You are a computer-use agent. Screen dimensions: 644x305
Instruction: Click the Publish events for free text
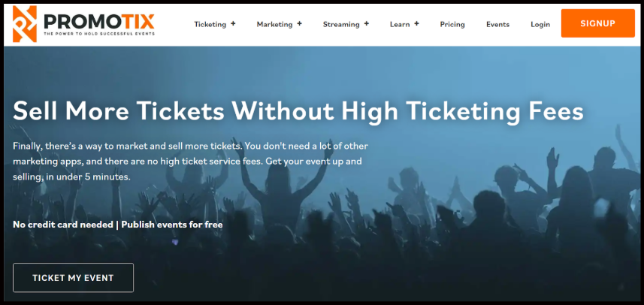point(171,225)
